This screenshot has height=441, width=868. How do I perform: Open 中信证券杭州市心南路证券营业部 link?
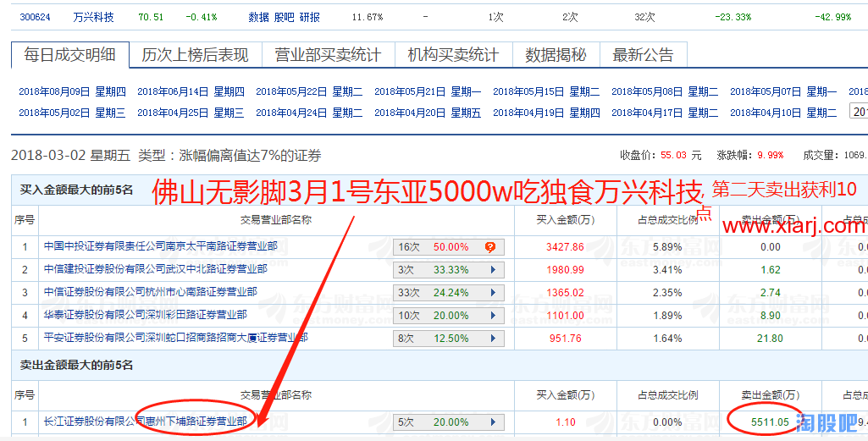151,292
